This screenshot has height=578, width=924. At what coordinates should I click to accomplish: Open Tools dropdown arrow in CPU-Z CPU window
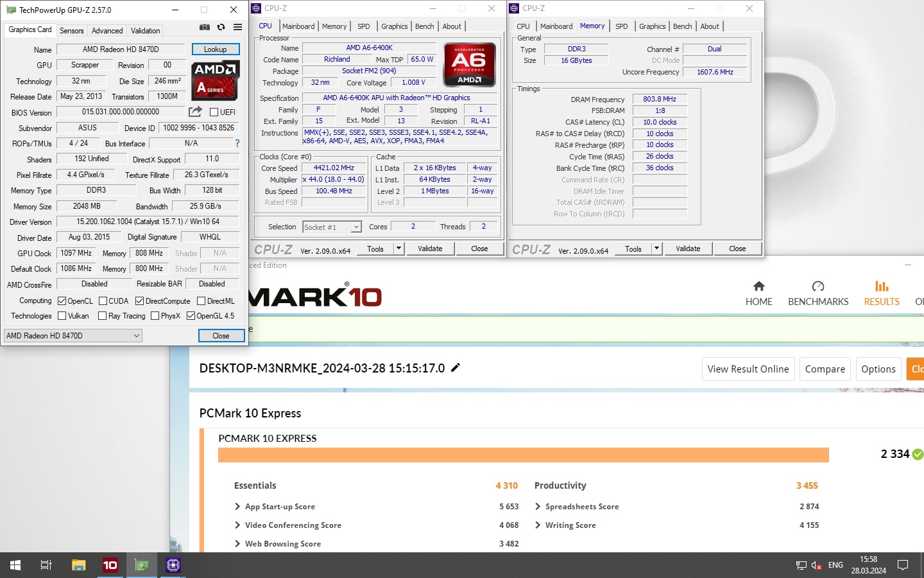click(398, 249)
